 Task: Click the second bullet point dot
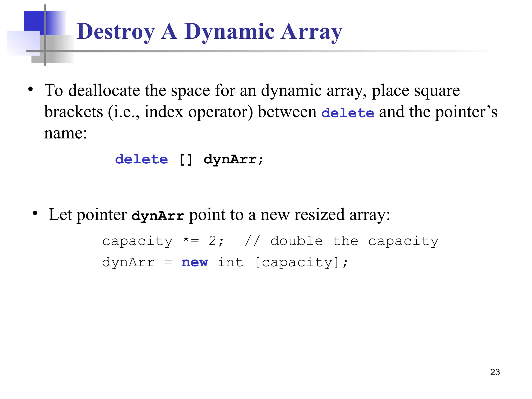(x=35, y=214)
